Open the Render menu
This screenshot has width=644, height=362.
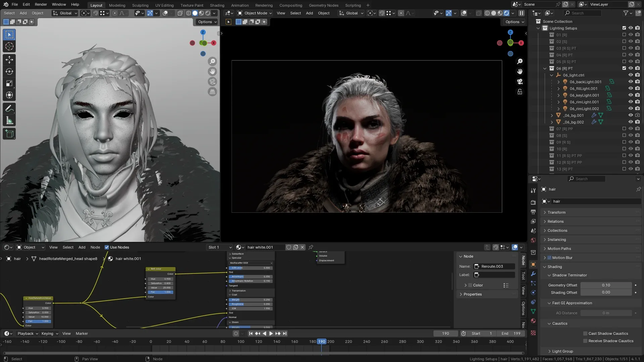click(41, 4)
